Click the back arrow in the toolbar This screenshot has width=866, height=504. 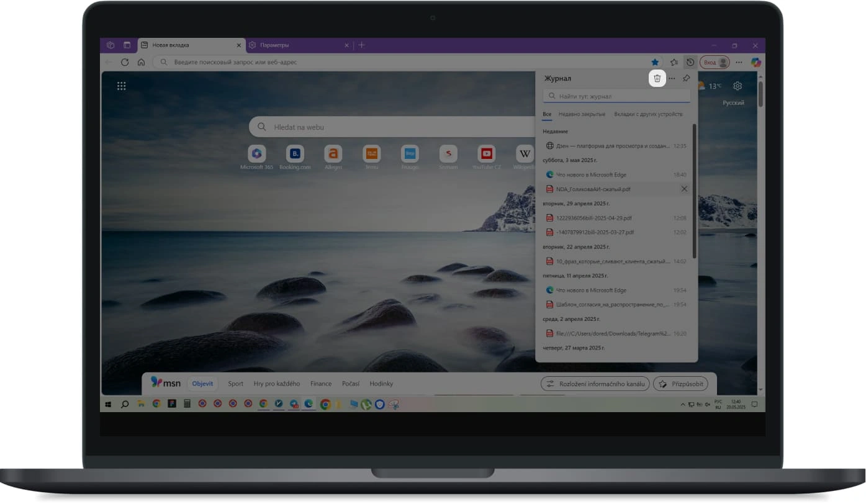tap(109, 62)
